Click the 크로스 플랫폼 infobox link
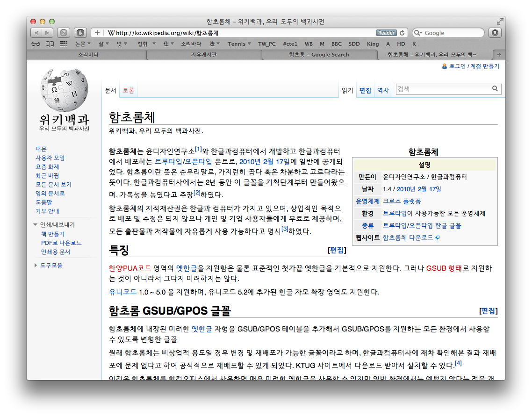This screenshot has height=417, width=532. point(402,201)
